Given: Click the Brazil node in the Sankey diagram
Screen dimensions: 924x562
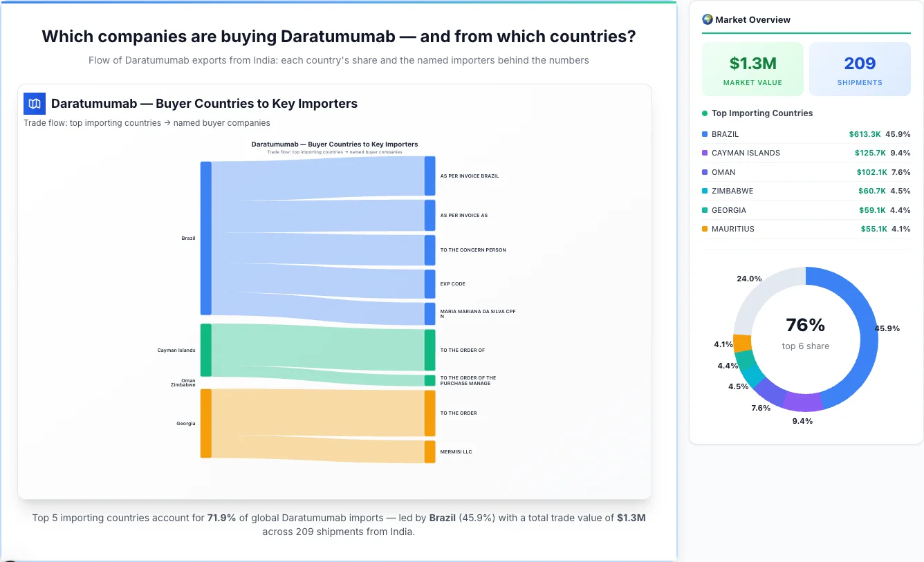Looking at the screenshot, I should pyautogui.click(x=205, y=238).
